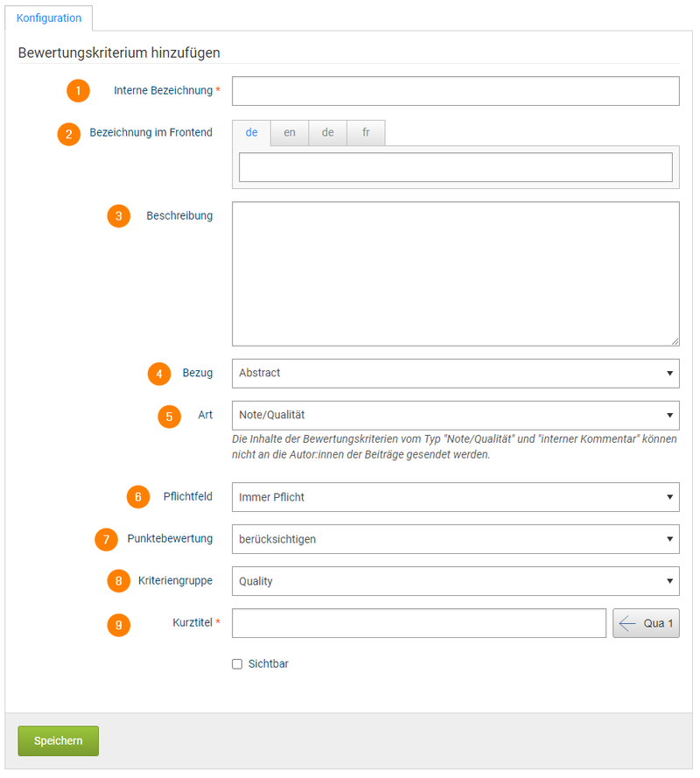Select the 'en' language tab
The height and width of the screenshot is (778, 700).
(x=290, y=133)
